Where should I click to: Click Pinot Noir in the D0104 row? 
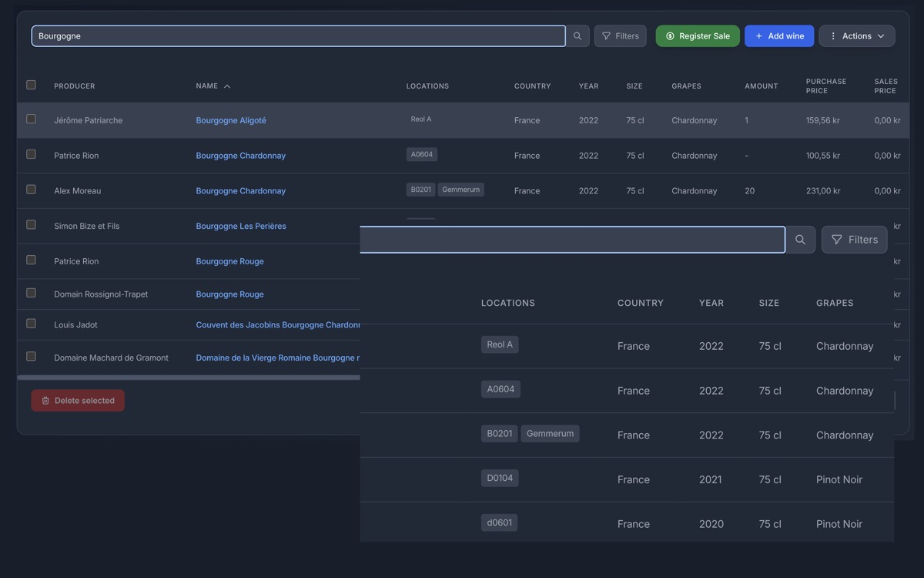[839, 479]
